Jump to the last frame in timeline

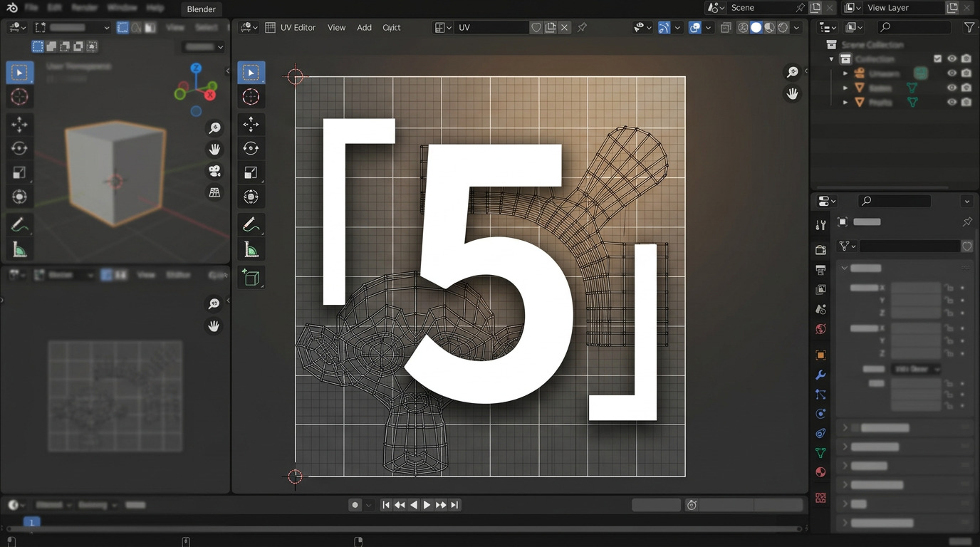(454, 505)
